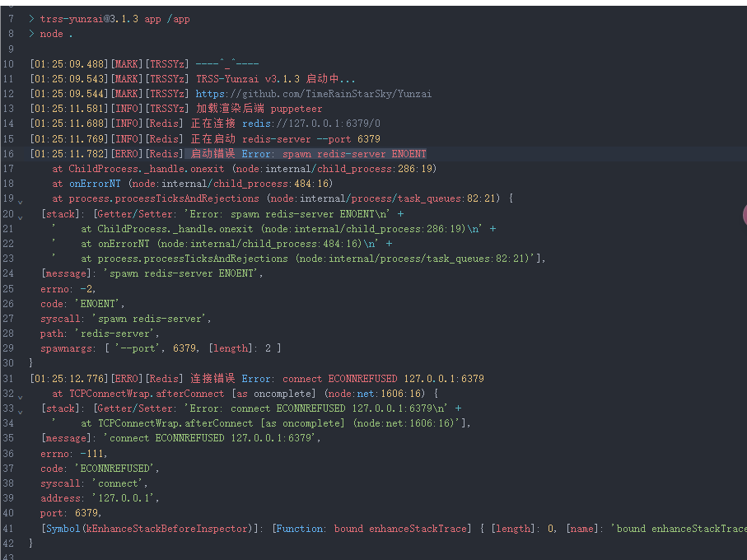Image resolution: width=747 pixels, height=560 pixels.
Task: Click 'TCPConnectWrap.afterConnect' on line 32
Action: click(x=147, y=394)
